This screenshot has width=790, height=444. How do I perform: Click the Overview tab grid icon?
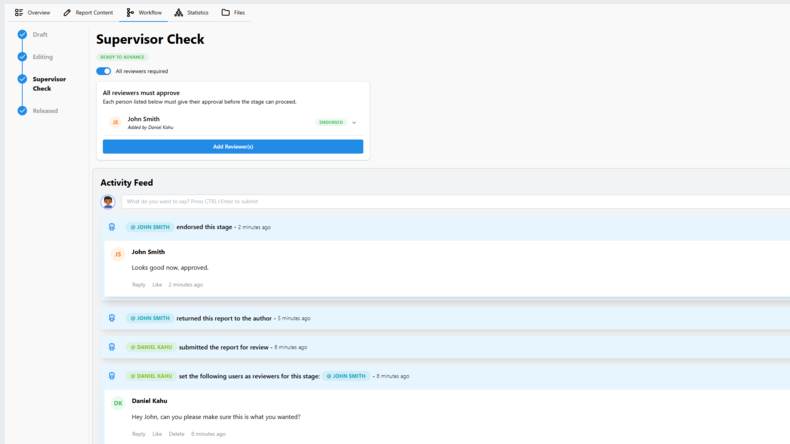click(x=19, y=13)
